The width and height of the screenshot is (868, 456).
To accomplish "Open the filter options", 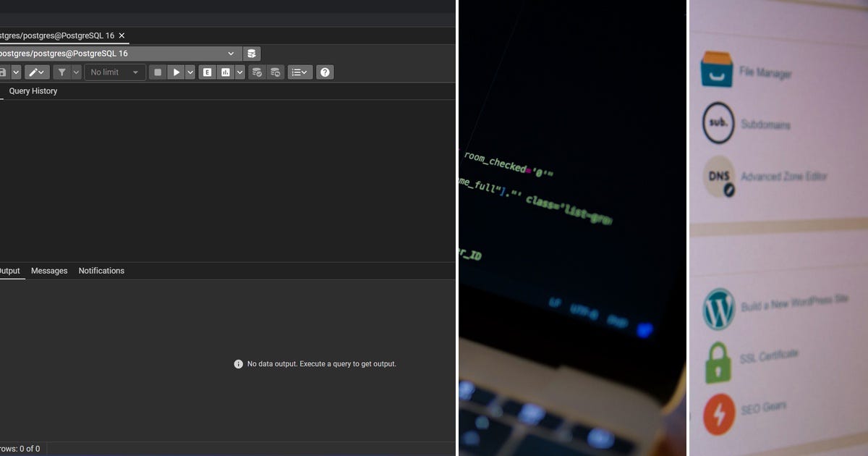I will tap(63, 72).
